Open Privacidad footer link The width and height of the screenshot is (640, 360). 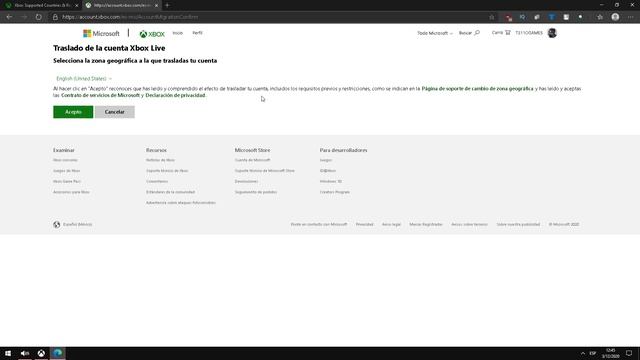(364, 224)
